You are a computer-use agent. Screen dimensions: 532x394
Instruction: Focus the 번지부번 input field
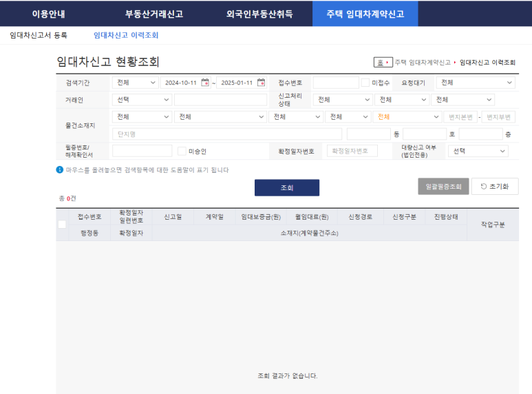[x=498, y=117]
